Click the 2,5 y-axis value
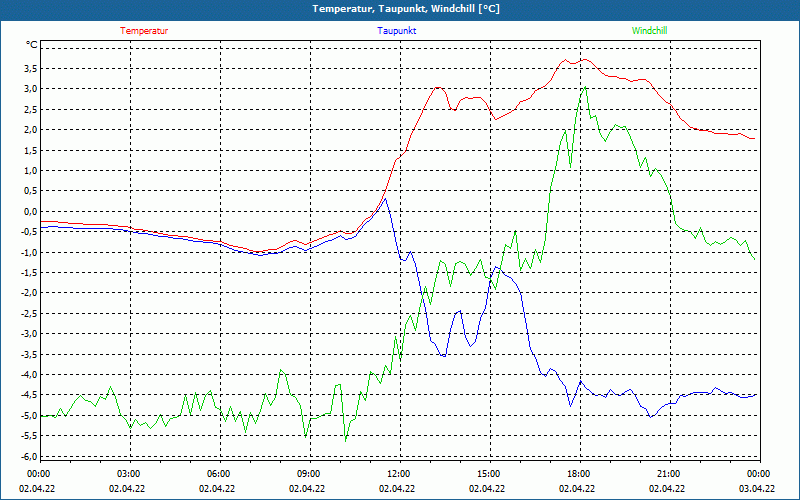The image size is (800, 500). 30,109
